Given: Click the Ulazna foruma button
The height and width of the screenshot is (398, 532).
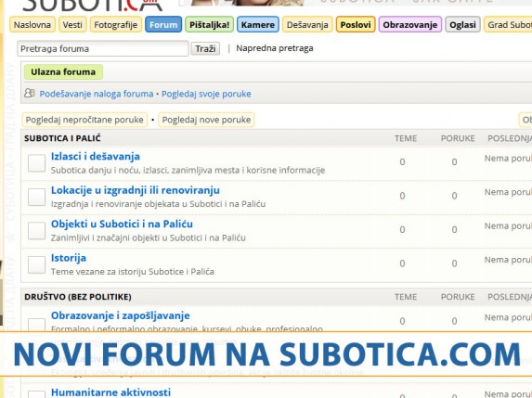Looking at the screenshot, I should point(63,71).
